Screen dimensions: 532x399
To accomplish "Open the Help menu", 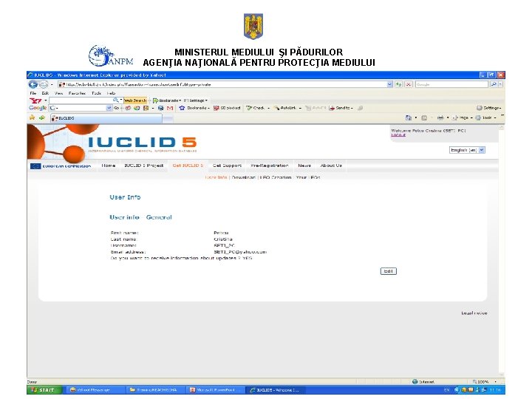I will tap(111, 93).
